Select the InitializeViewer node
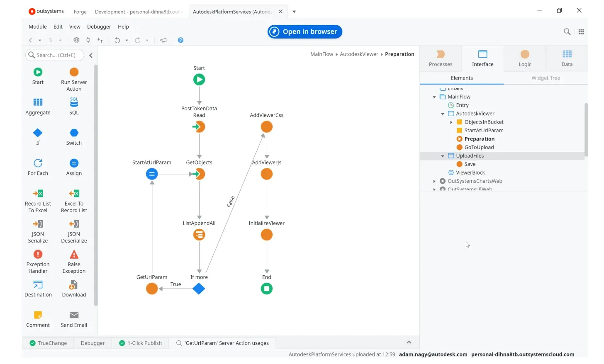 click(267, 235)
